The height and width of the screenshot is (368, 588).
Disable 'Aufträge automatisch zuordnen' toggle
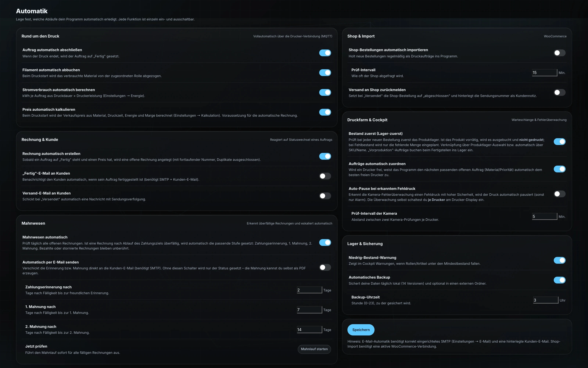(559, 169)
